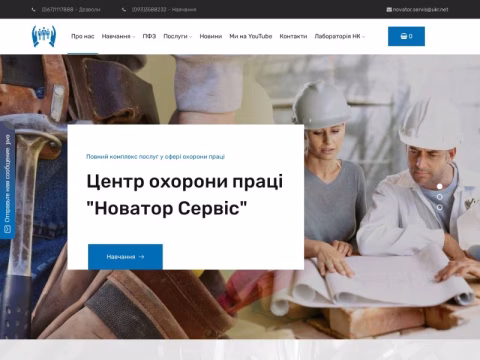Open 'Лабораторія НК' menu item

[337, 36]
